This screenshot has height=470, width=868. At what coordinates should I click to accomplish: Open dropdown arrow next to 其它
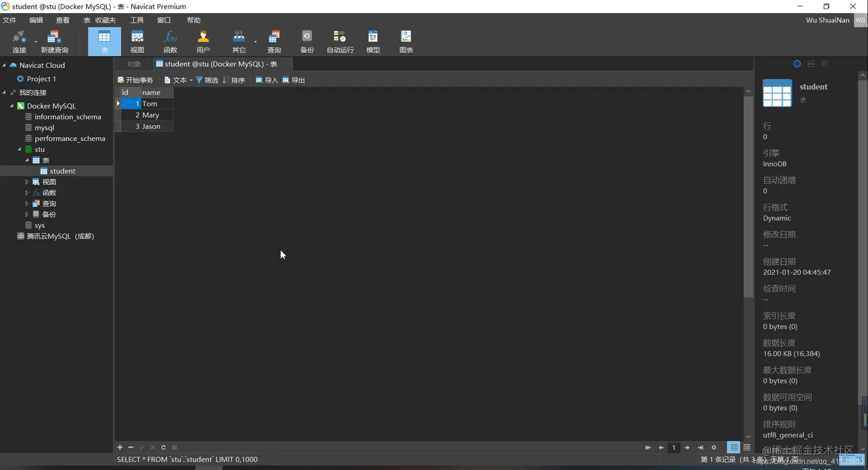[255, 42]
